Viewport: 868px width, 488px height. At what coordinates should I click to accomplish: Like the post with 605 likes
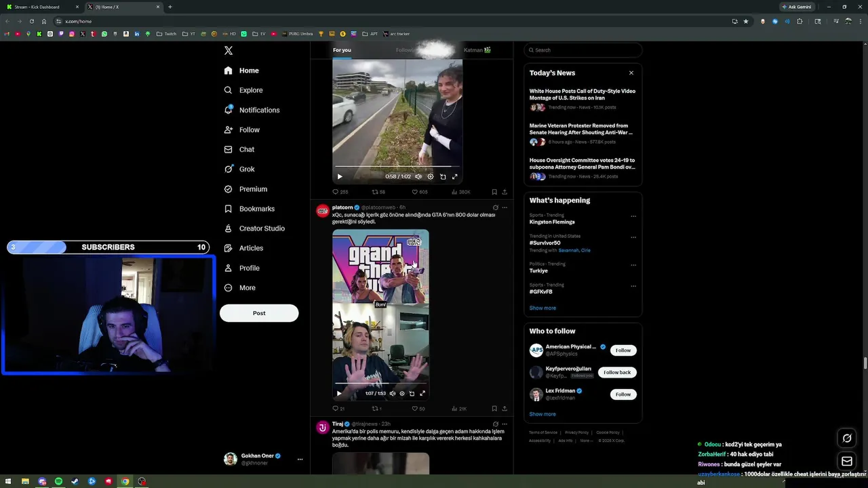(x=420, y=192)
